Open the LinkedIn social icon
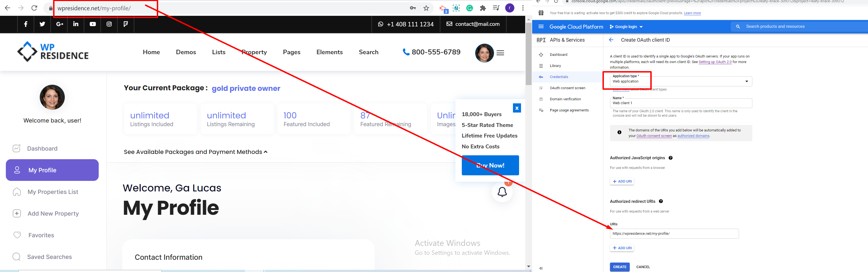Screen dimensions: 868x272 click(x=76, y=24)
